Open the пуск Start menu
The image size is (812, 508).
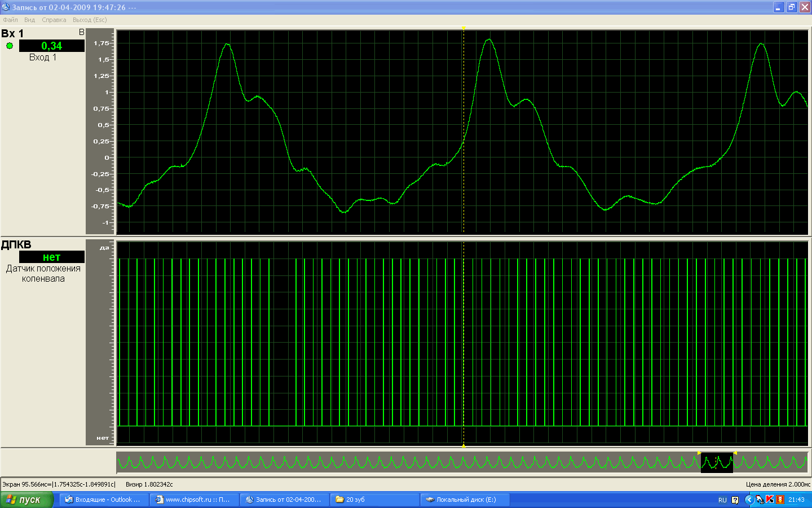coord(27,500)
